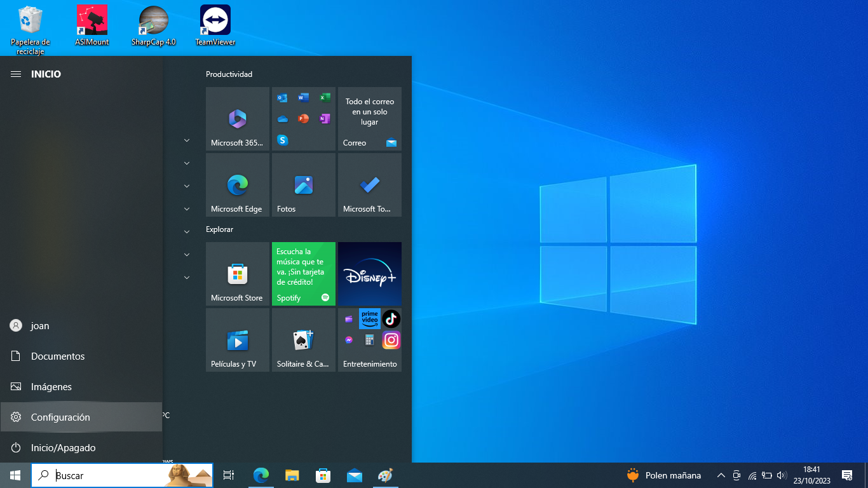Open Calculator in Entretenimiento folder
The image size is (868, 488).
[x=370, y=340]
